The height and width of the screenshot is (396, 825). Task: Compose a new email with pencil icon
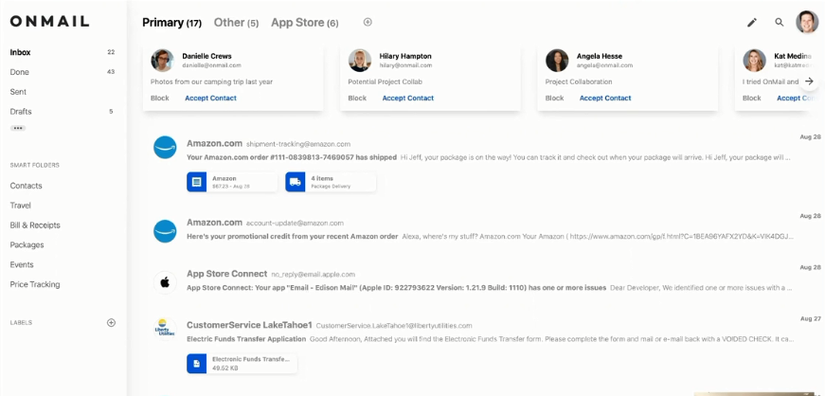752,23
